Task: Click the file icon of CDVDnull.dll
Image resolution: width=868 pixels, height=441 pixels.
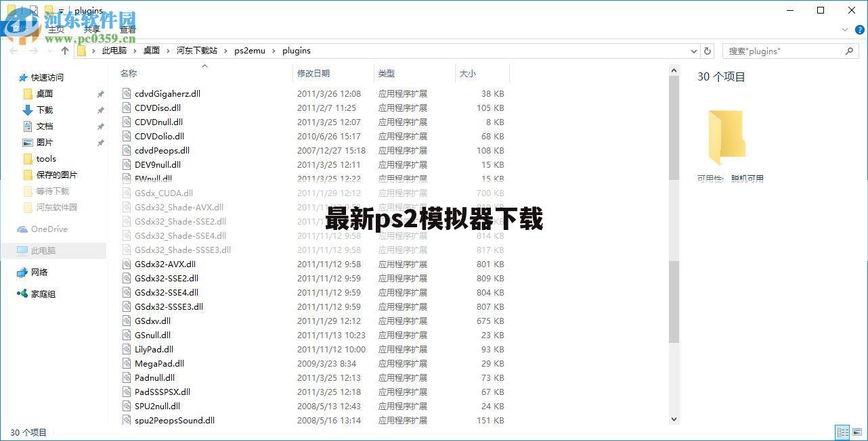Action: coord(127,122)
